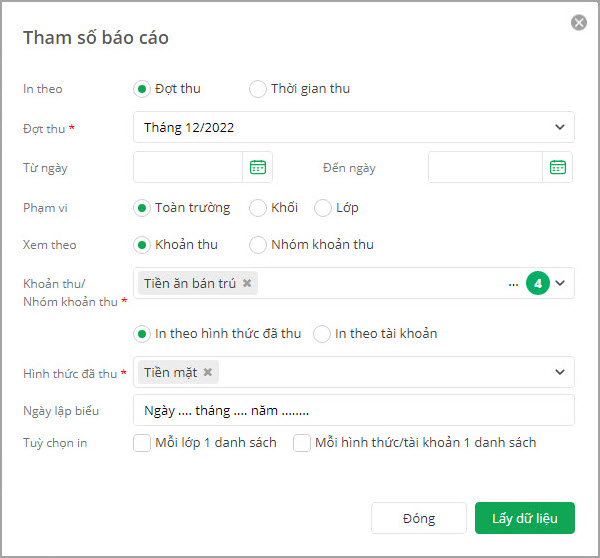Click the Đóng button
Image resolution: width=600 pixels, height=558 pixels.
[419, 518]
